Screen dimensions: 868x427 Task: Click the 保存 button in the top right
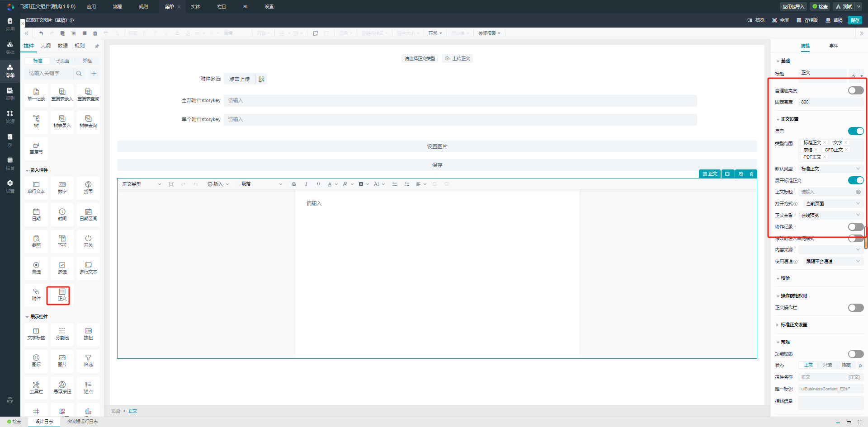pyautogui.click(x=855, y=20)
